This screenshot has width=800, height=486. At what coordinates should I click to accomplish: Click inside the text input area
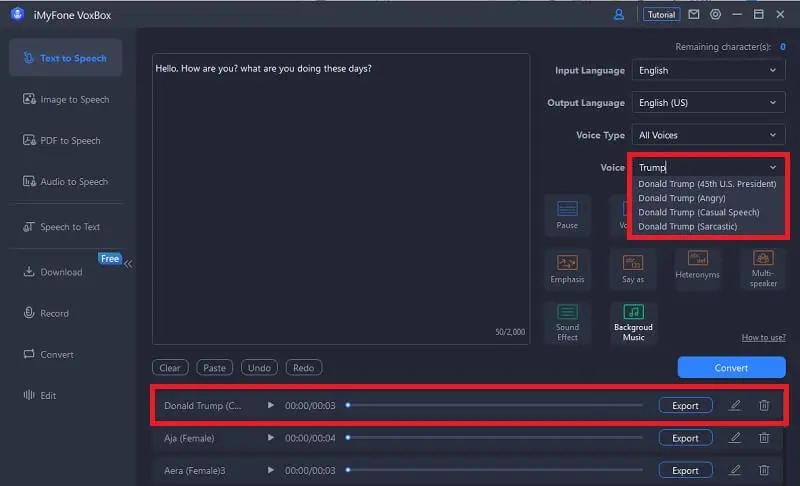click(x=341, y=199)
